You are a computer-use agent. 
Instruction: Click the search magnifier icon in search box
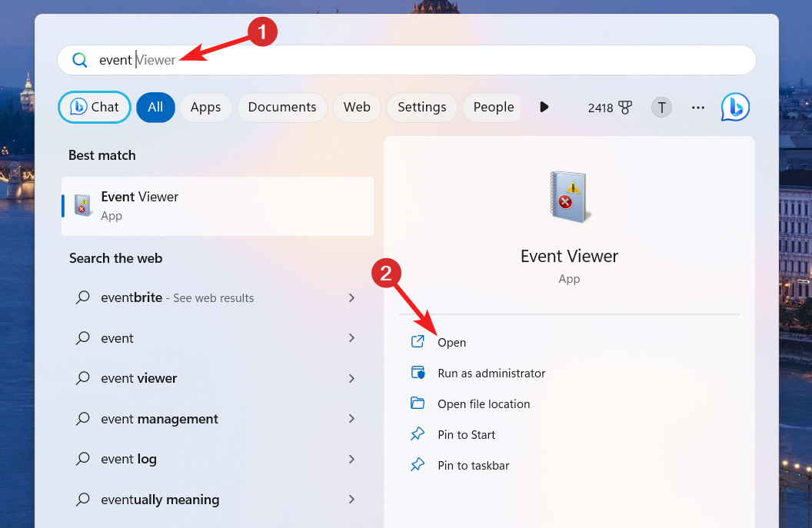(x=80, y=60)
